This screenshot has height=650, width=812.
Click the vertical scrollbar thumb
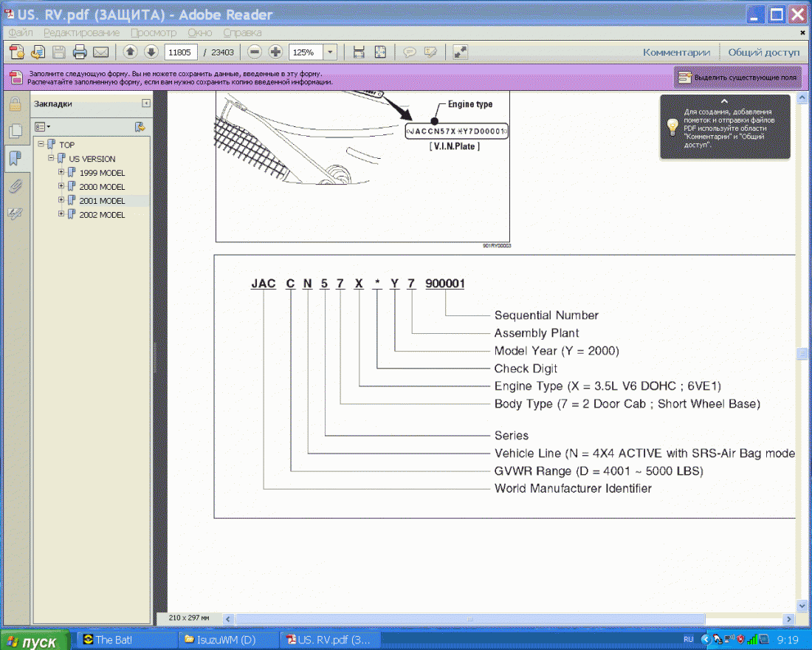[802, 354]
